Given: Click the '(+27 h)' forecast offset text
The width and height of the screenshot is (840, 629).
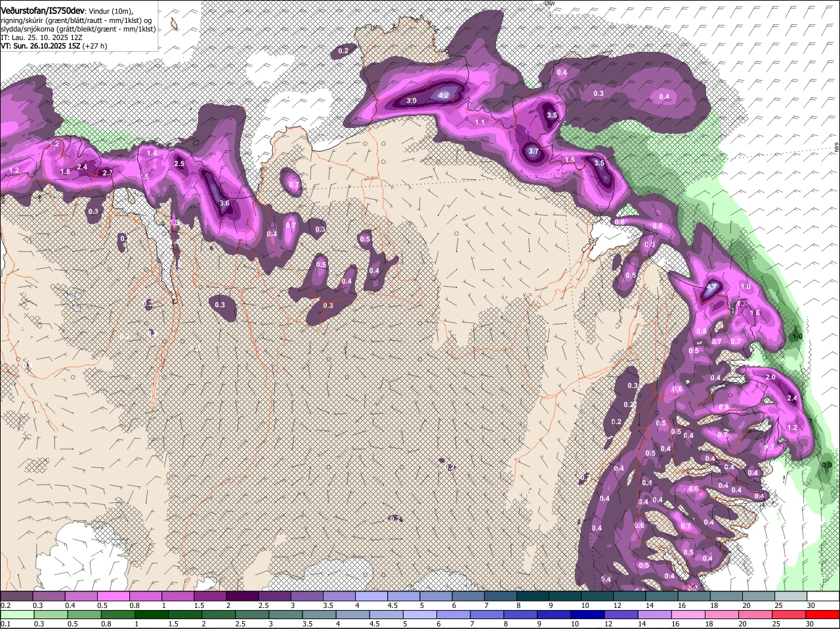Looking at the screenshot, I should [x=95, y=46].
